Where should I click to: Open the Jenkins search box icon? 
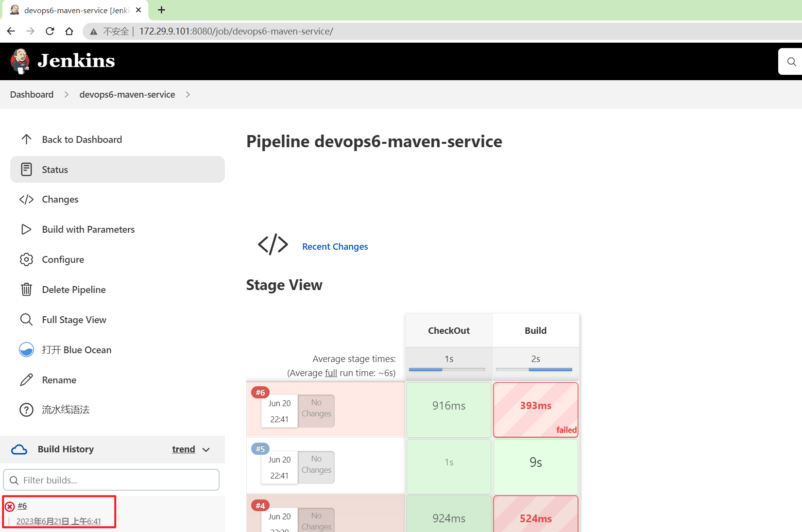click(791, 62)
